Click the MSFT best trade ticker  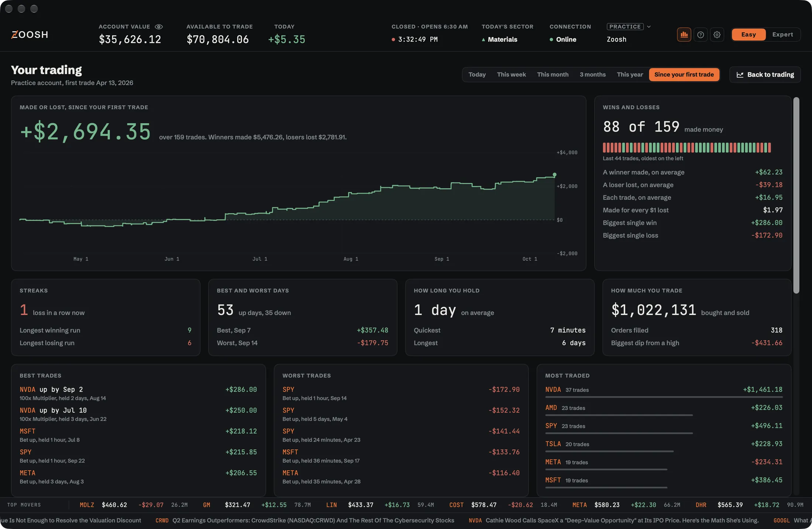point(27,431)
